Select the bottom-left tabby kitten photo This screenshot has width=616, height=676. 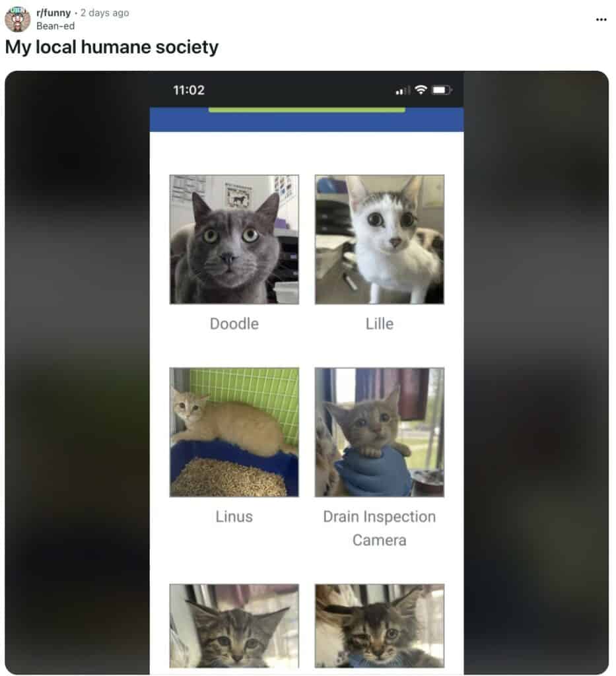coord(234,626)
